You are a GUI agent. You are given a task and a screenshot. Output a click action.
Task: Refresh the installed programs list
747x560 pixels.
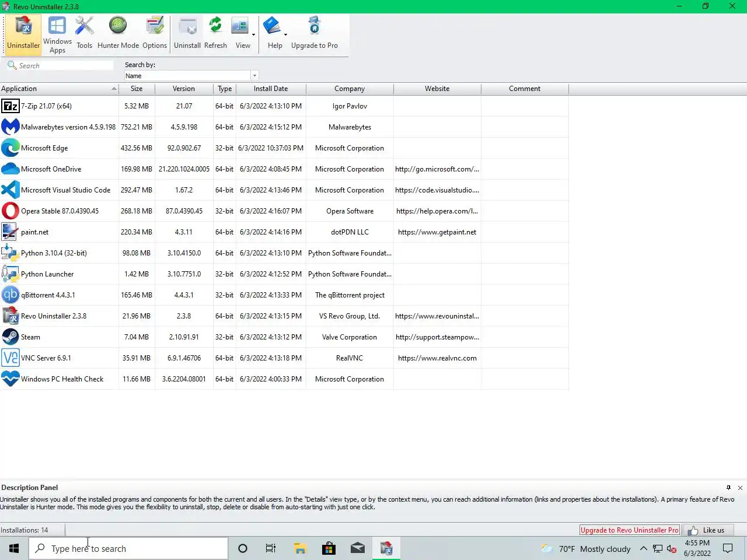(x=215, y=34)
